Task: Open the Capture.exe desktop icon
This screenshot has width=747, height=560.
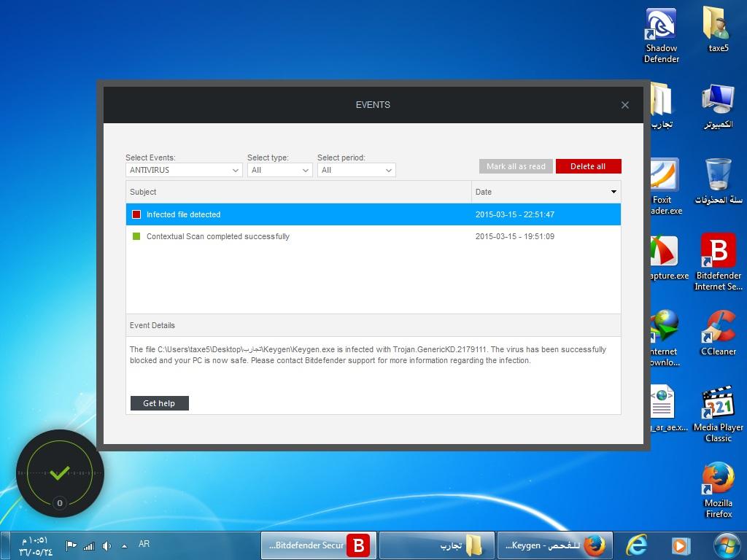Action: click(x=669, y=257)
